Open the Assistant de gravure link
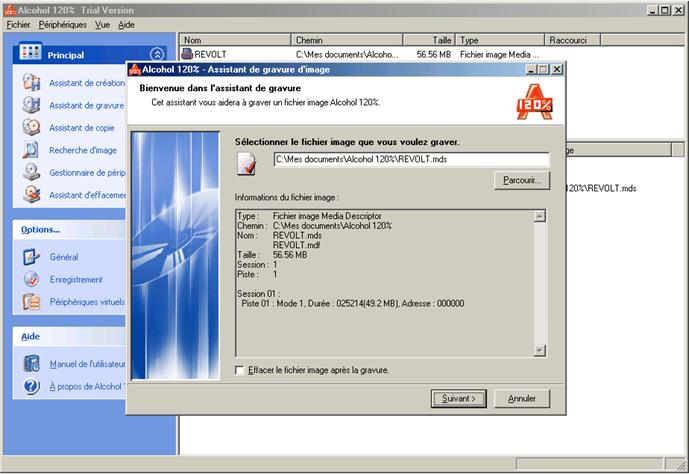Viewport: 689px width, 474px height. click(x=87, y=105)
